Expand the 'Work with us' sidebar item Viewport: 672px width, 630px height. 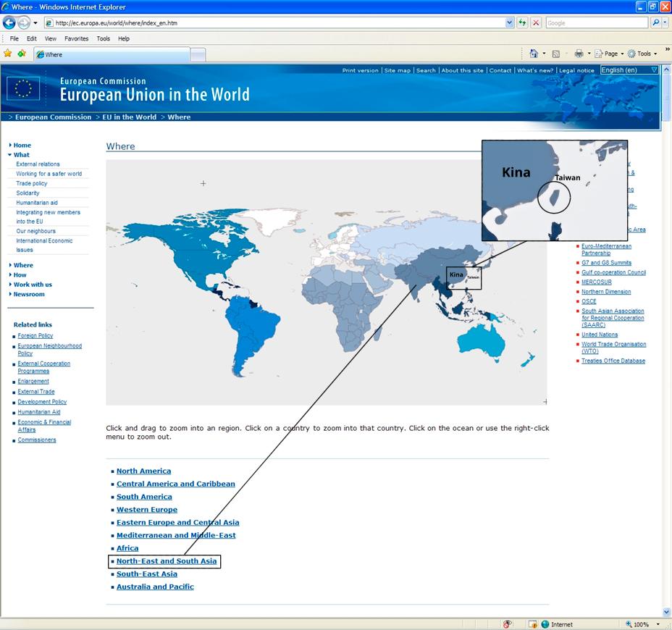10,285
